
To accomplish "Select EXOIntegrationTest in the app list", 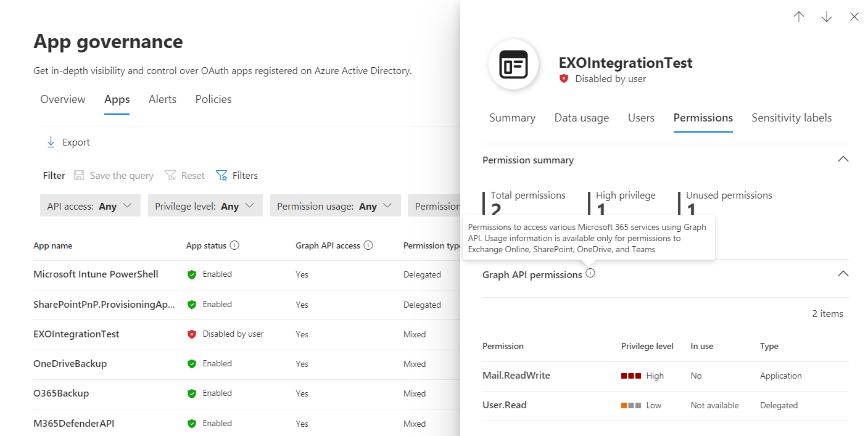I will [76, 334].
